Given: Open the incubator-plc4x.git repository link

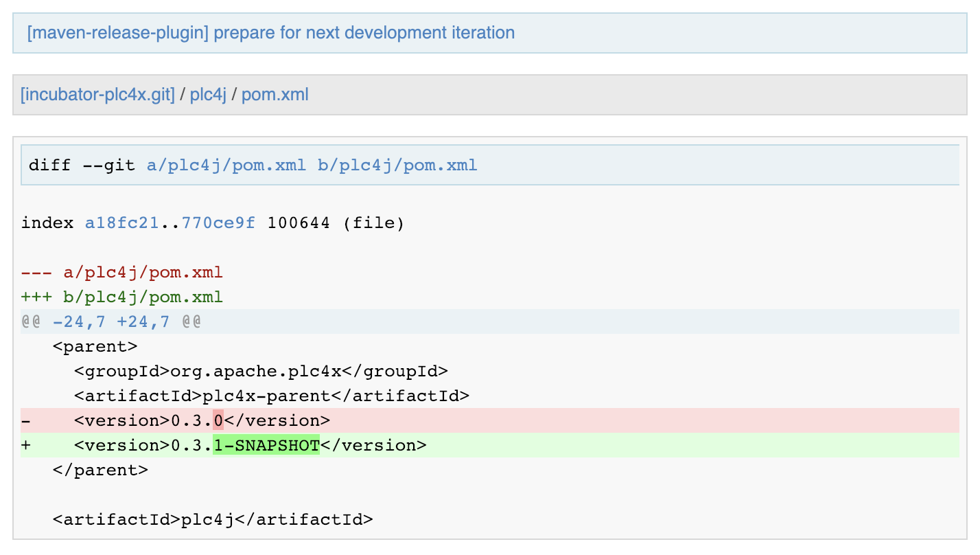Looking at the screenshot, I should (x=97, y=94).
